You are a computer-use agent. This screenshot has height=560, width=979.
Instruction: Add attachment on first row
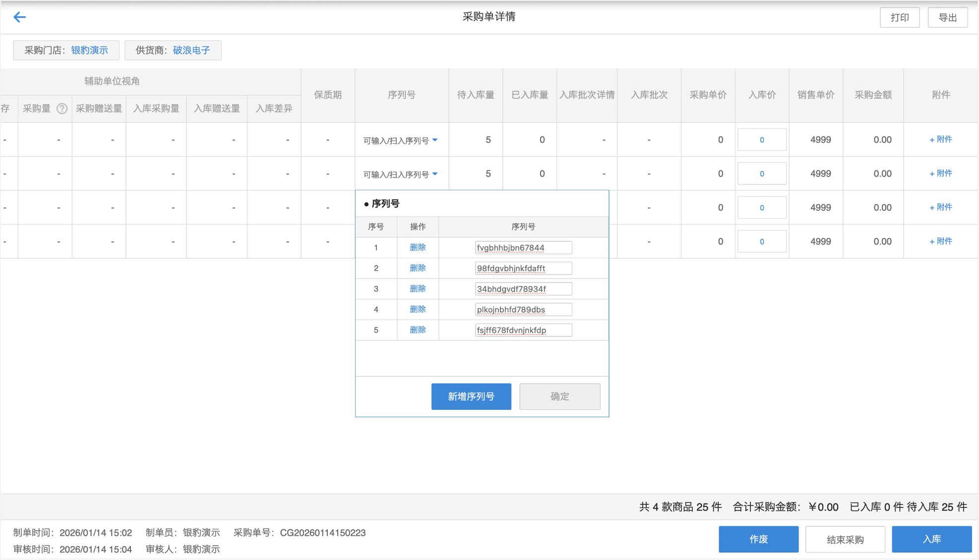pyautogui.click(x=940, y=139)
